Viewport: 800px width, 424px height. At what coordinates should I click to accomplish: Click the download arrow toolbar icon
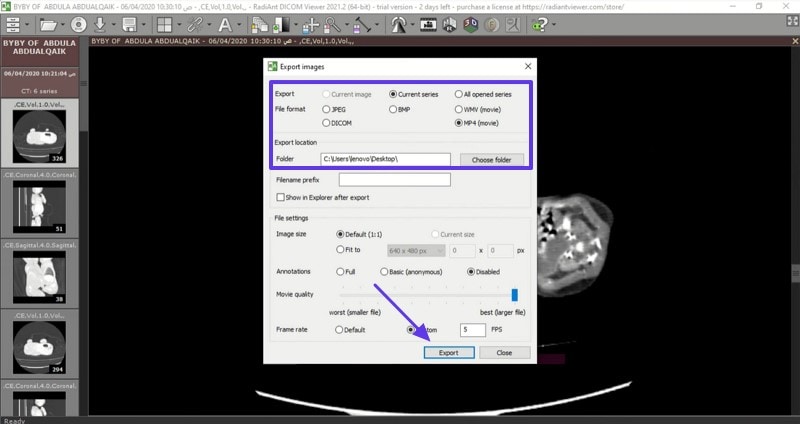99,24
